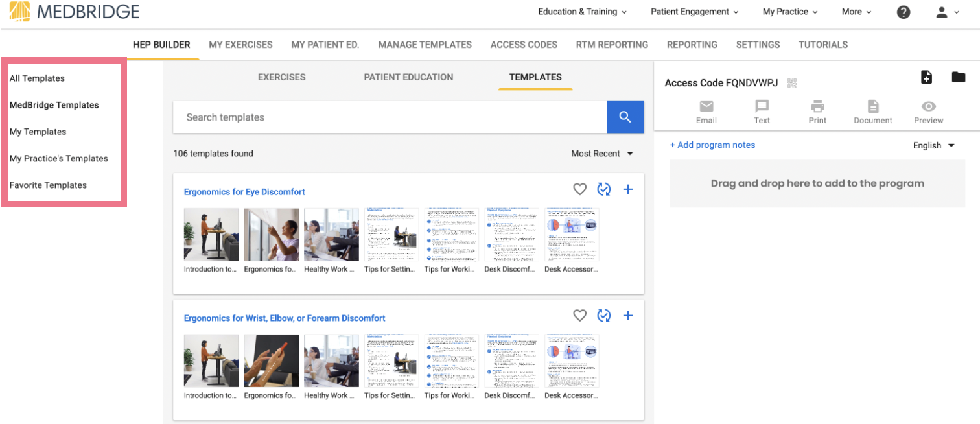The height and width of the screenshot is (424, 980).
Task: Expand the Patient Engagement menu
Action: click(695, 12)
